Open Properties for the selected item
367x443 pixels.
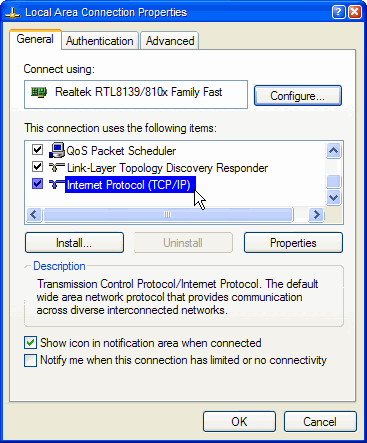point(293,243)
